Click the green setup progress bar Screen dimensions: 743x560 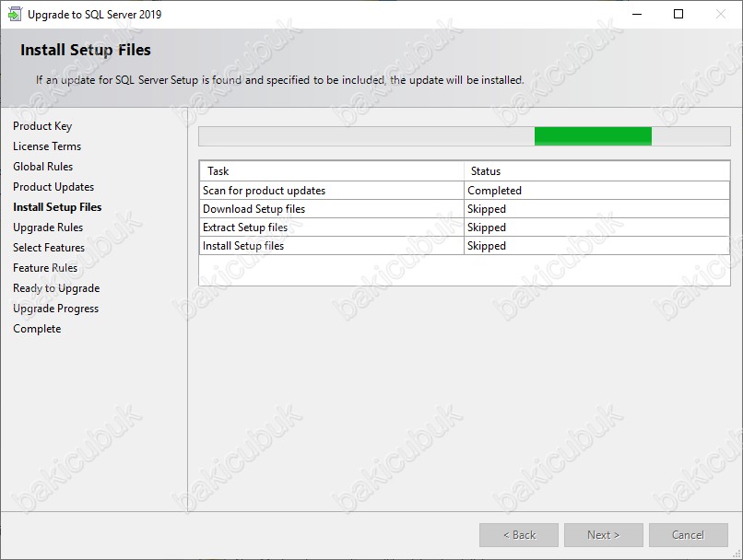click(x=465, y=136)
